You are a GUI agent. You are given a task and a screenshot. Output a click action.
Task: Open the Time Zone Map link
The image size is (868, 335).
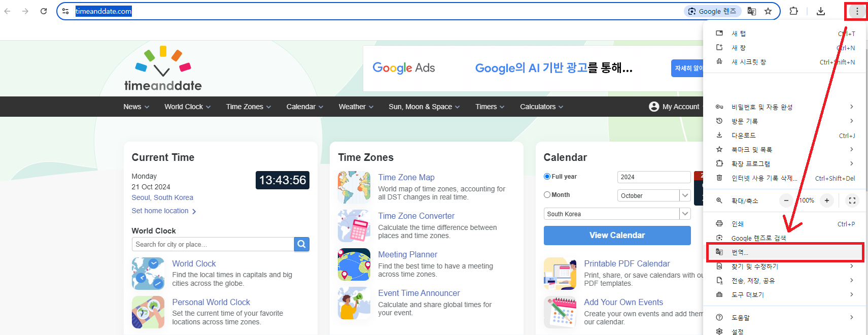[406, 177]
